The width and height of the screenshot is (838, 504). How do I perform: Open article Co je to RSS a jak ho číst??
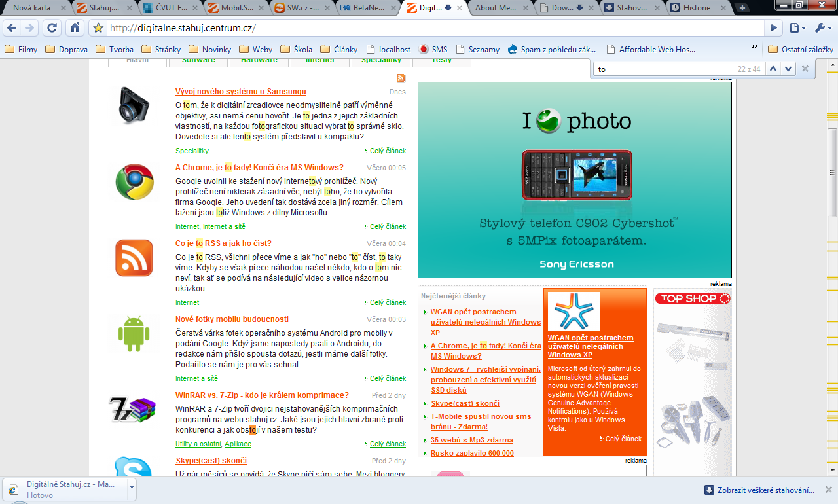[x=223, y=243]
